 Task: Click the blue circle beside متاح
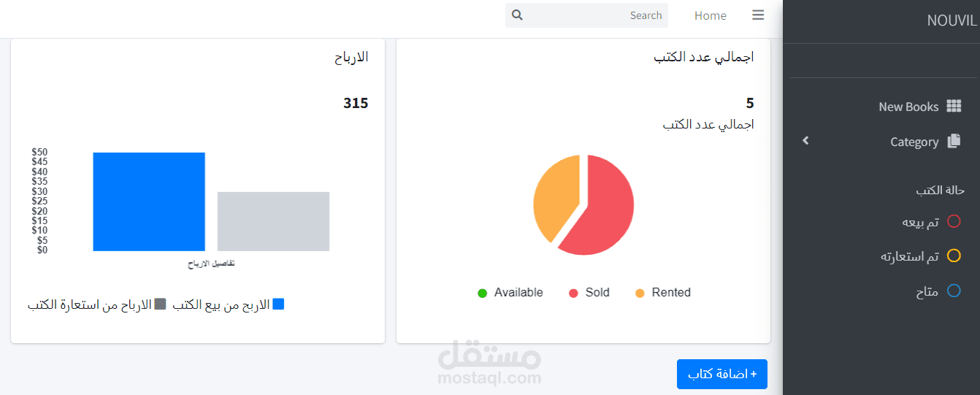954,291
